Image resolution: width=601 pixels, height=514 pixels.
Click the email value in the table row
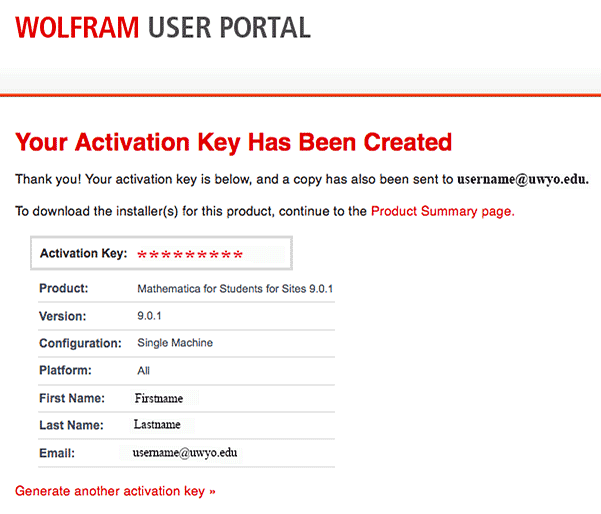click(189, 453)
